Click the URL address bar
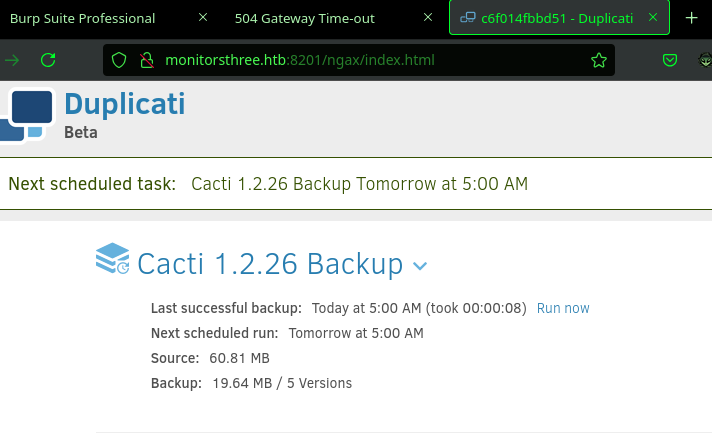Screen dimensions: 712x443 pyautogui.click(x=359, y=60)
